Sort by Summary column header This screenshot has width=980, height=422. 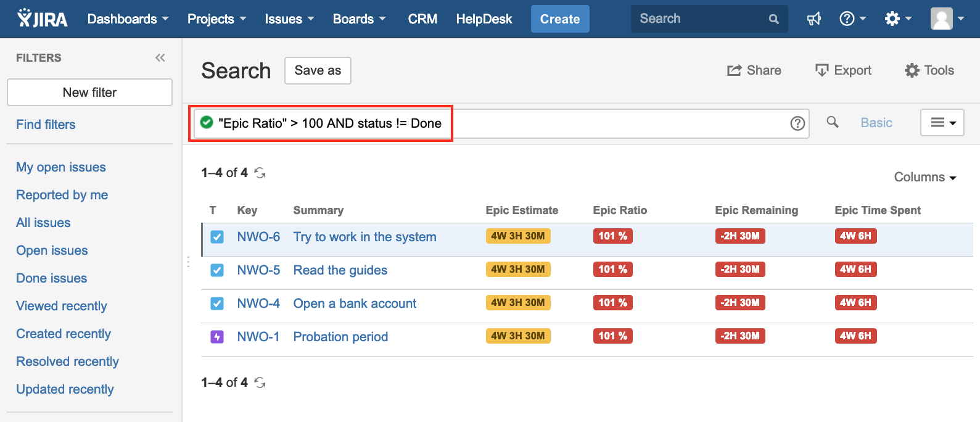(x=318, y=210)
